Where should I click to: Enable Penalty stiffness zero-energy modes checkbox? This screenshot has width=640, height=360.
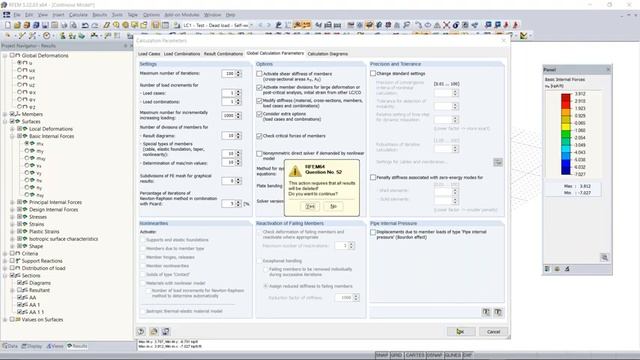(373, 178)
